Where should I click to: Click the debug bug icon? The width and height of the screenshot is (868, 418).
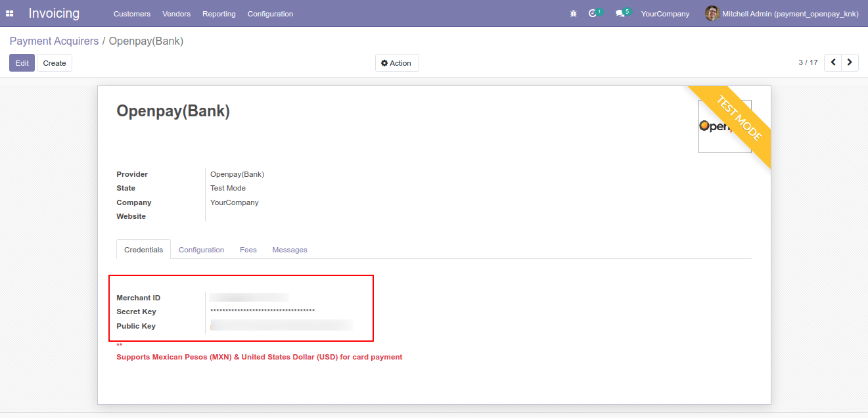pyautogui.click(x=574, y=13)
